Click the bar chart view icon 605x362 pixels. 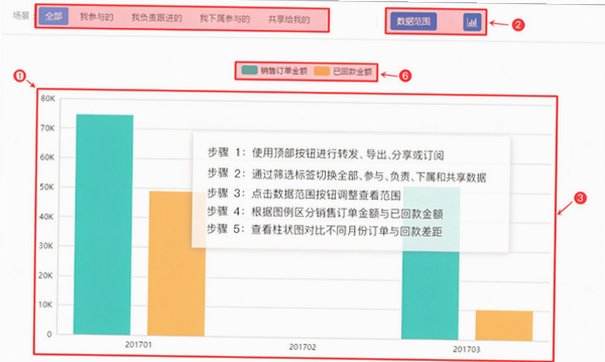[472, 22]
